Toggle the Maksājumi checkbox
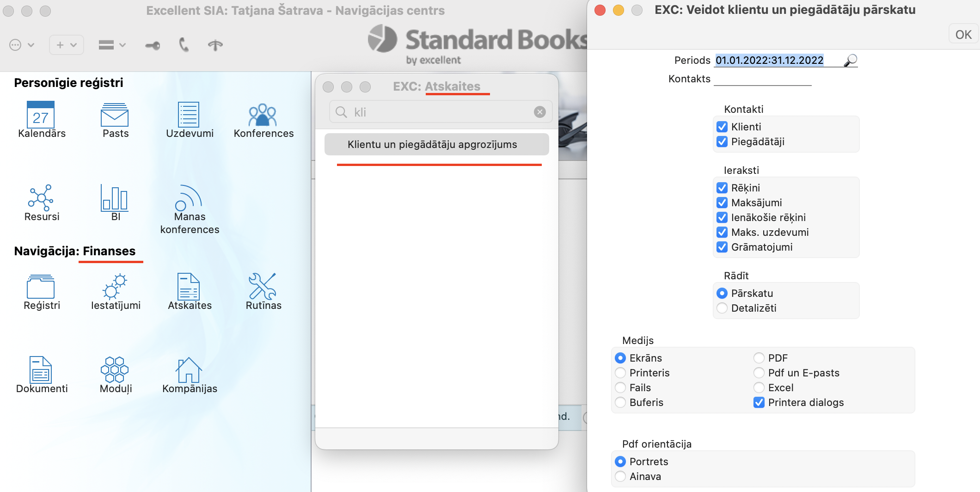This screenshot has height=492, width=980. (x=722, y=203)
